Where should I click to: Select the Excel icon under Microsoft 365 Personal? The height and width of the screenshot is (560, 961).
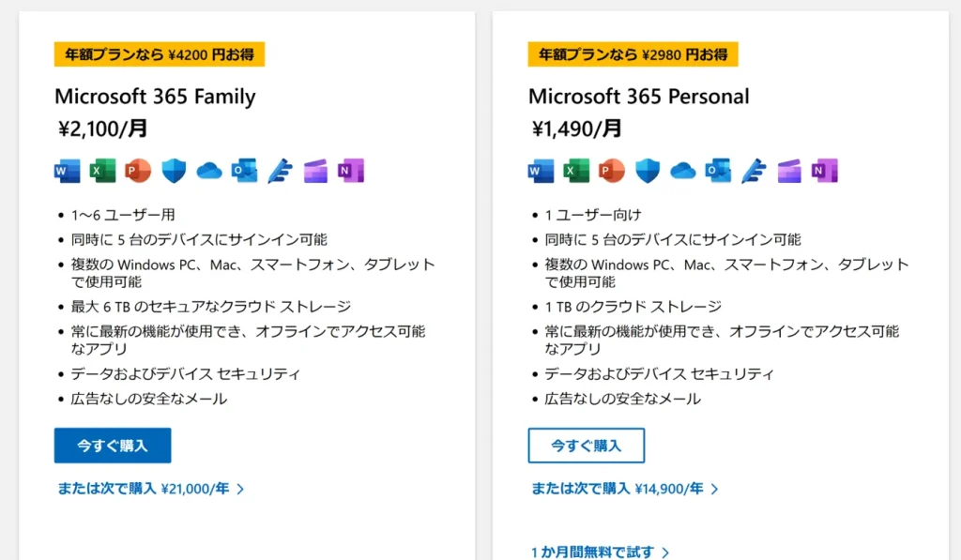pyautogui.click(x=576, y=171)
